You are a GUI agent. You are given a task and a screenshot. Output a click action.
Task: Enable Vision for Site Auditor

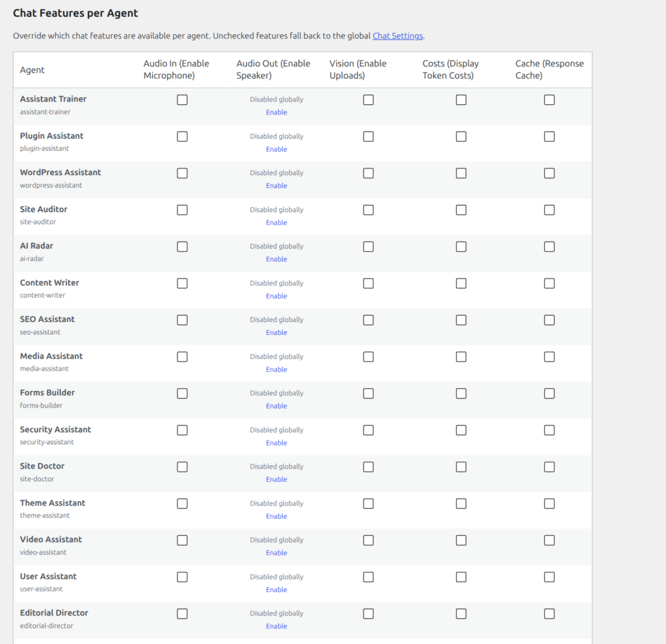(368, 210)
